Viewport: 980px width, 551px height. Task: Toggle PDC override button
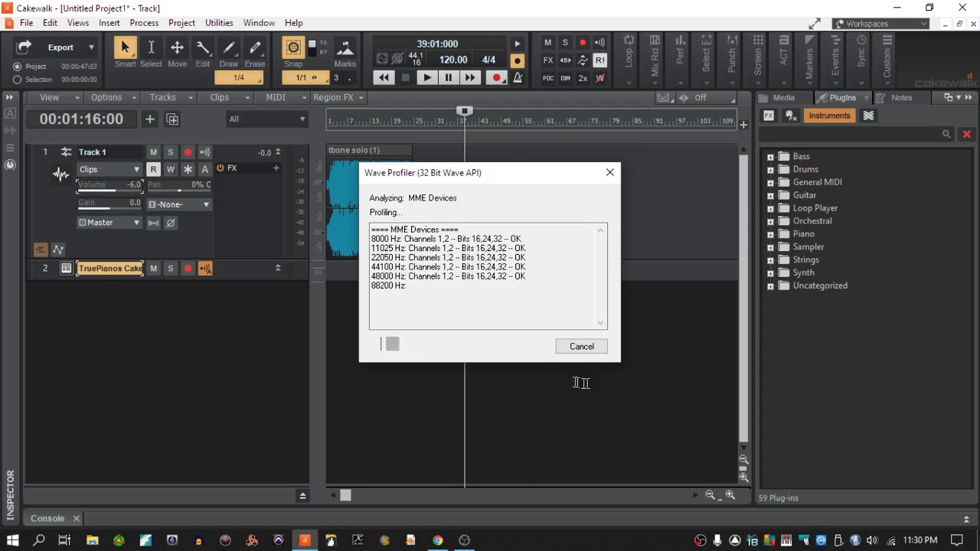tap(548, 78)
